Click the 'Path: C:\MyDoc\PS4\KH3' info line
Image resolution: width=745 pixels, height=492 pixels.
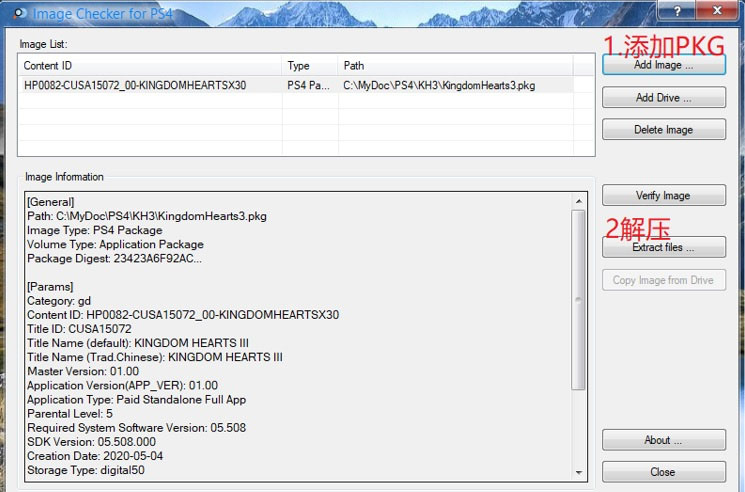(x=147, y=216)
